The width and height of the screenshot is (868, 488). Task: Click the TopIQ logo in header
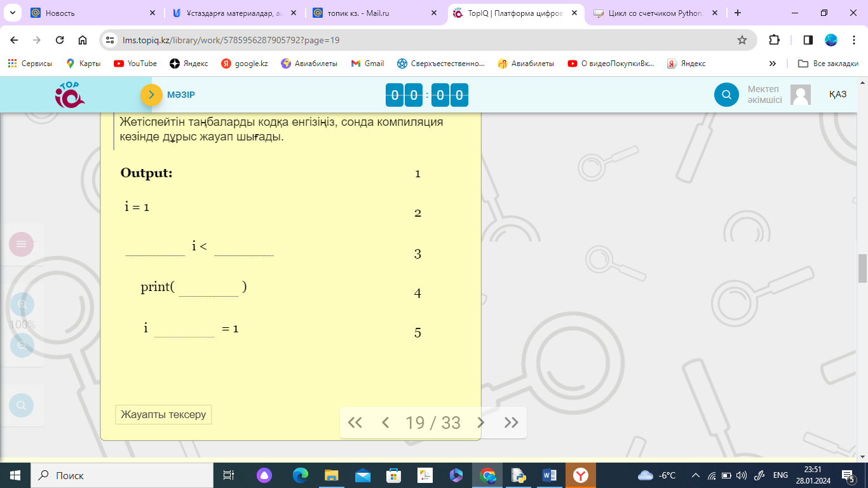pos(69,95)
